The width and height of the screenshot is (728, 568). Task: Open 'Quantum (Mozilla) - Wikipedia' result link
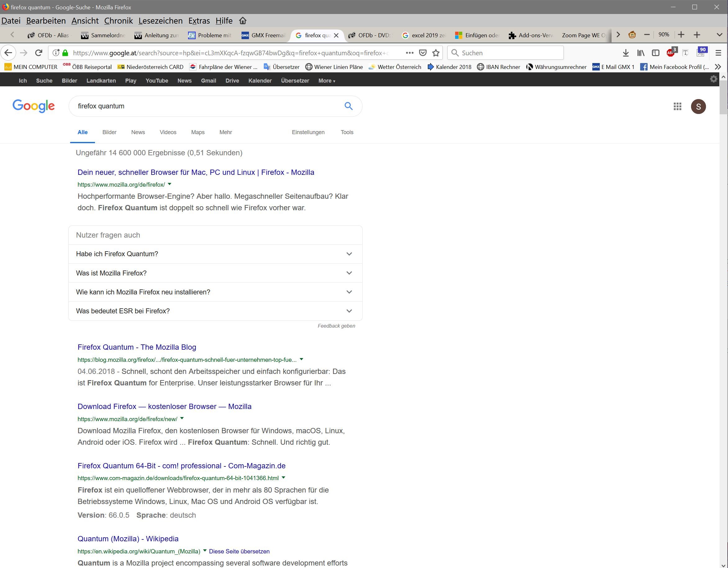(128, 538)
